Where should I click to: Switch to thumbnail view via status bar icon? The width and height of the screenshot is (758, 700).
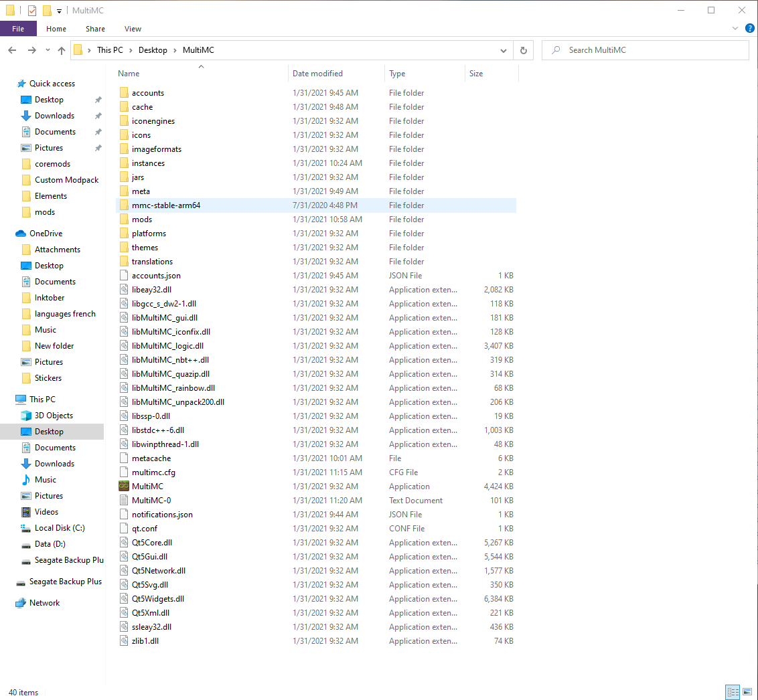pos(748,692)
